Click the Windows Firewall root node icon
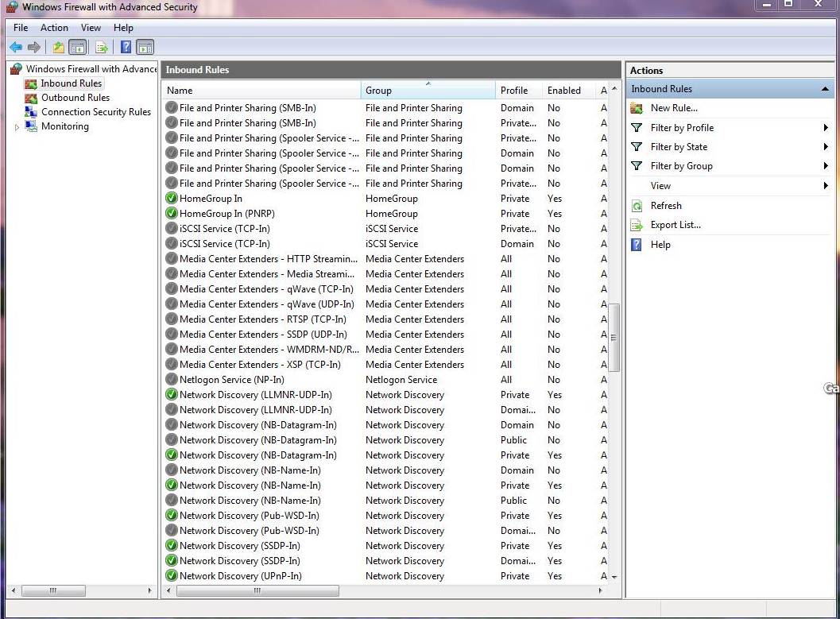 tap(17, 69)
